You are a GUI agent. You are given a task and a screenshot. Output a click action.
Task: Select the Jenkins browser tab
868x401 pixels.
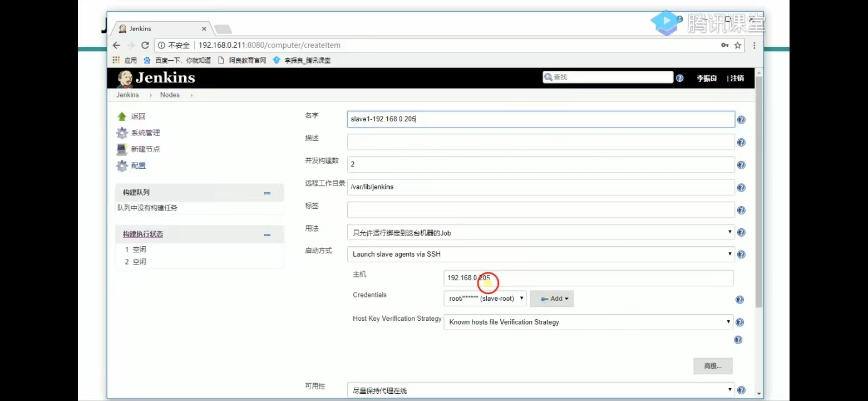pyautogui.click(x=161, y=28)
